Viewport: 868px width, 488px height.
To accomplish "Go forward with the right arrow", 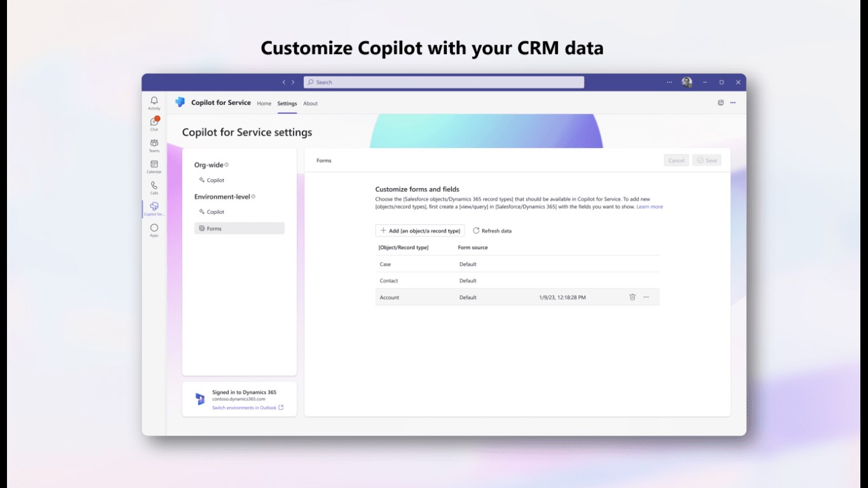I will (293, 82).
